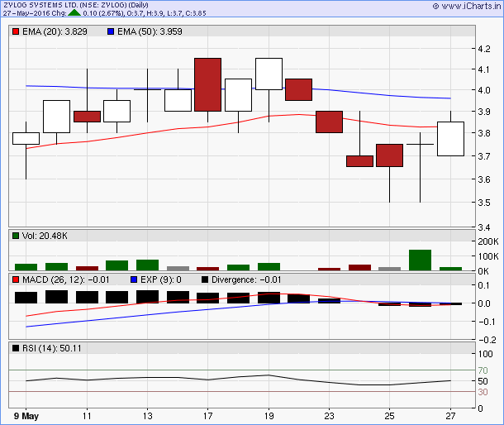Screen dimensions: 504x425
Task: Click the 9 May date axis label
Action: click(x=26, y=416)
